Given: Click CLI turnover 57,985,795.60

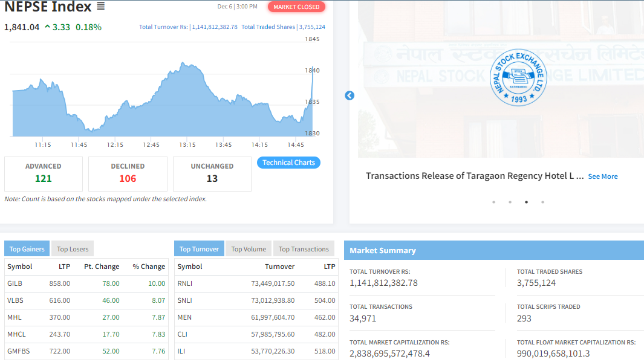Looking at the screenshot, I should 273,334.
